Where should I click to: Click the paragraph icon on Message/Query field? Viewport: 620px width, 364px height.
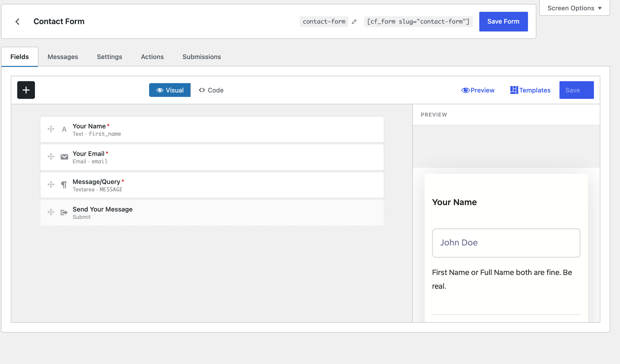(x=64, y=184)
